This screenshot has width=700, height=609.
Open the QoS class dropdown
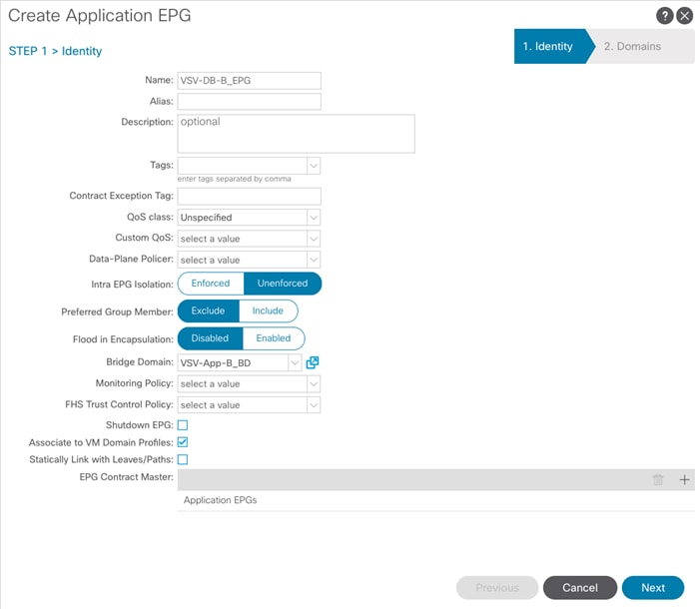314,218
